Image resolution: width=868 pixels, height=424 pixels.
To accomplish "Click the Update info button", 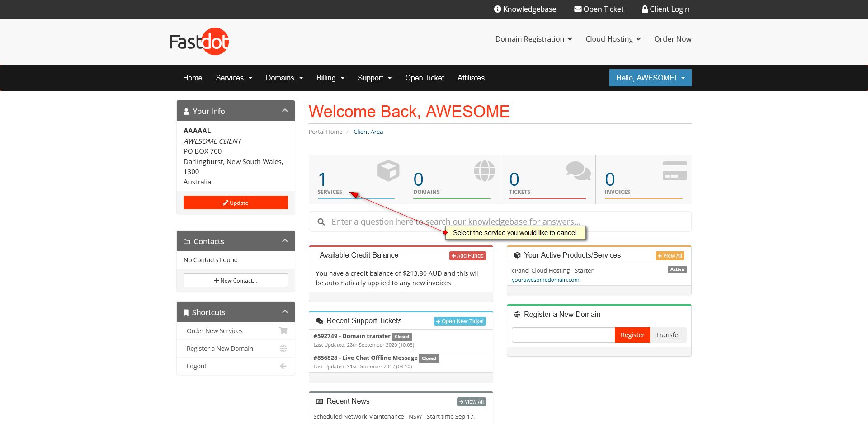I will coord(236,203).
